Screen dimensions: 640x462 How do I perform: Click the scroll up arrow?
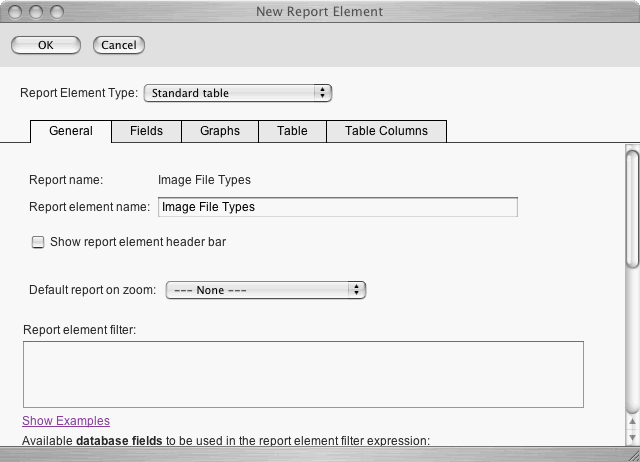pyautogui.click(x=632, y=420)
